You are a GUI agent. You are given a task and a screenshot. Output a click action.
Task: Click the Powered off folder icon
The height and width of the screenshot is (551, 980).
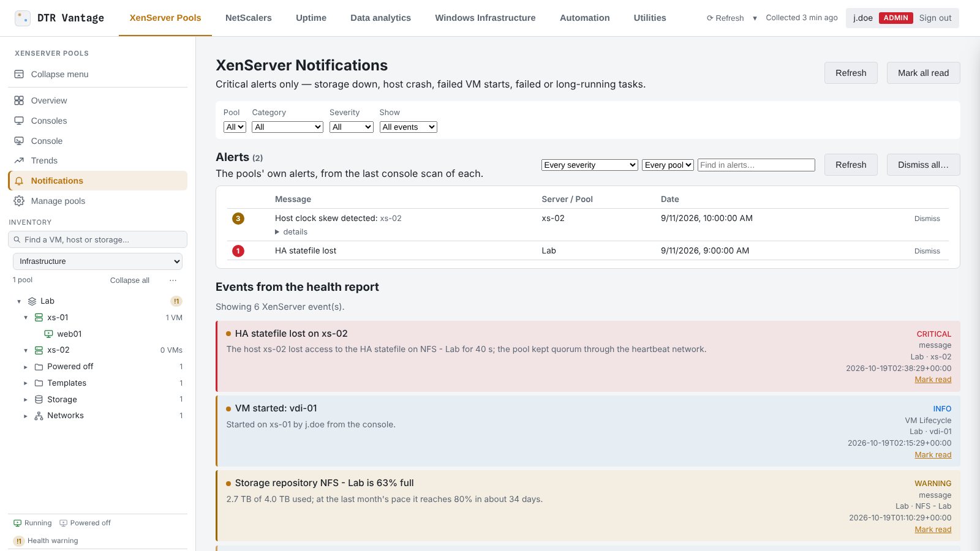point(39,367)
